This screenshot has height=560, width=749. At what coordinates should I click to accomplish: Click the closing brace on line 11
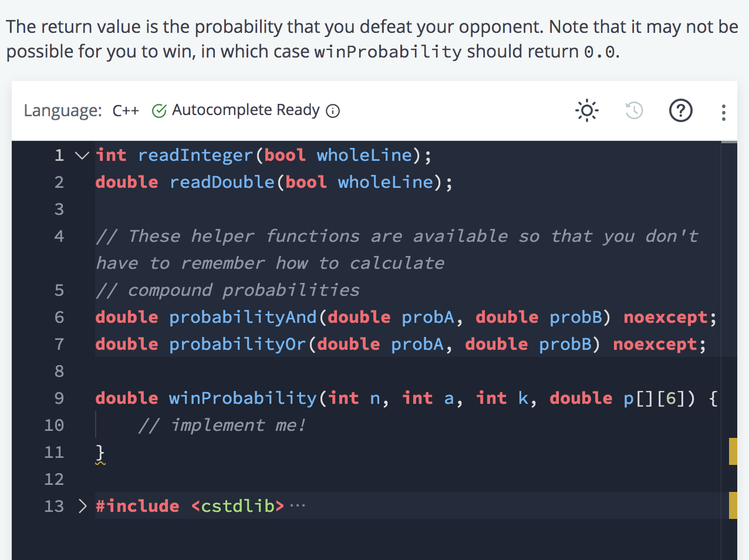click(100, 452)
